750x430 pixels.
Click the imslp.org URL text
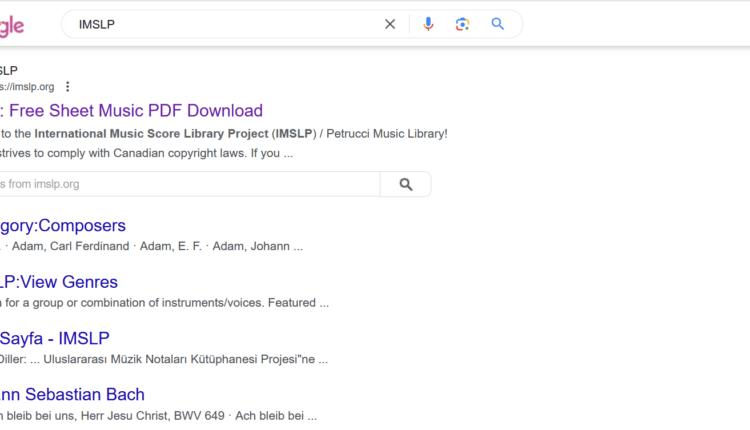point(27,87)
